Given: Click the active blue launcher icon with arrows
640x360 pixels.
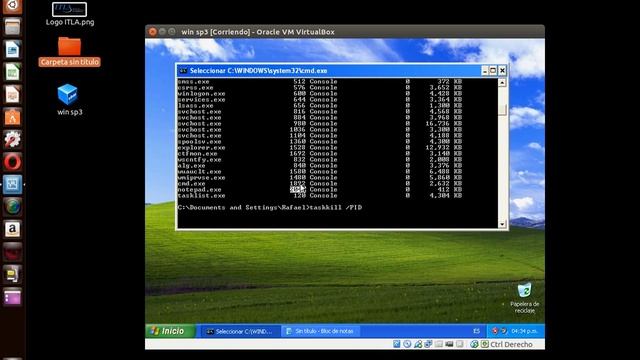Looking at the screenshot, I should pos(12,184).
